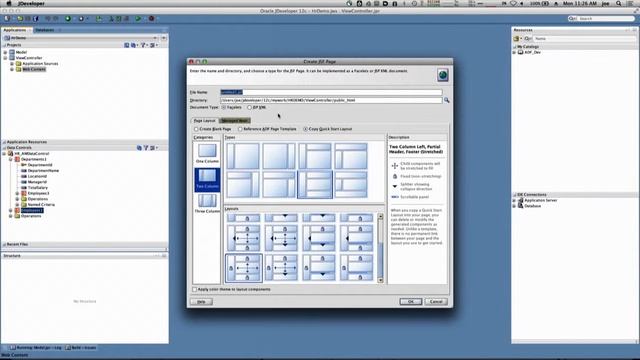
Task: Switch to the Page Layout tab
Action: [204, 120]
